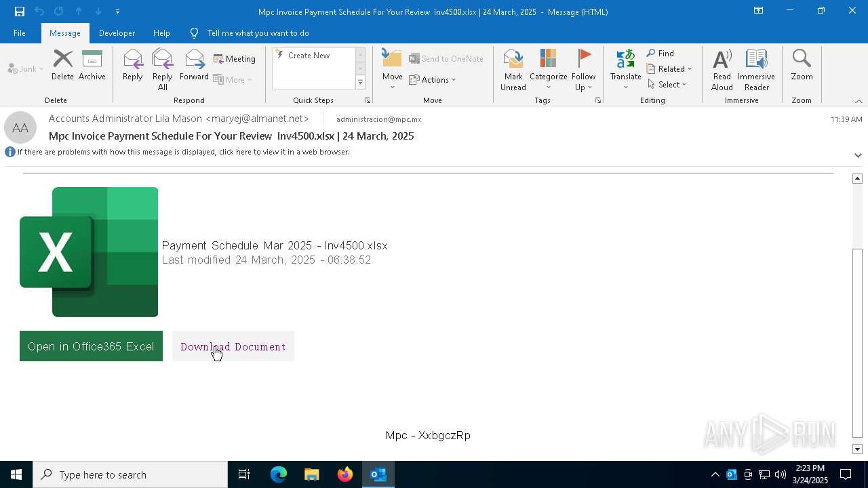
Task: Click the Next Item down arrow
Action: point(98,12)
